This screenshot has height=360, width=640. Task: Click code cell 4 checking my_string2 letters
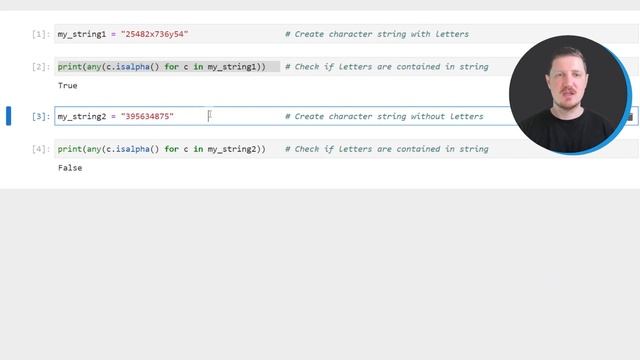[346, 149]
